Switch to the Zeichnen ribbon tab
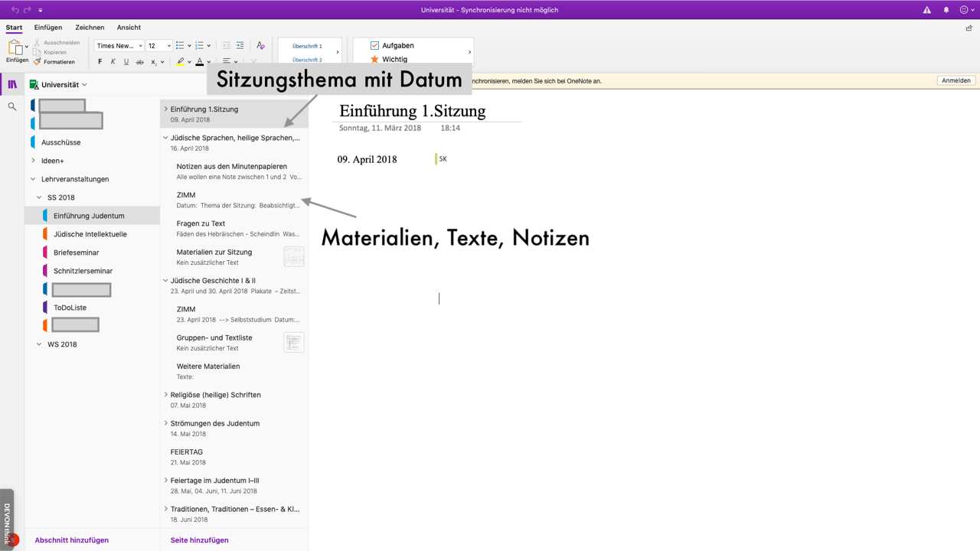Screen dimensions: 980x551 point(90,27)
